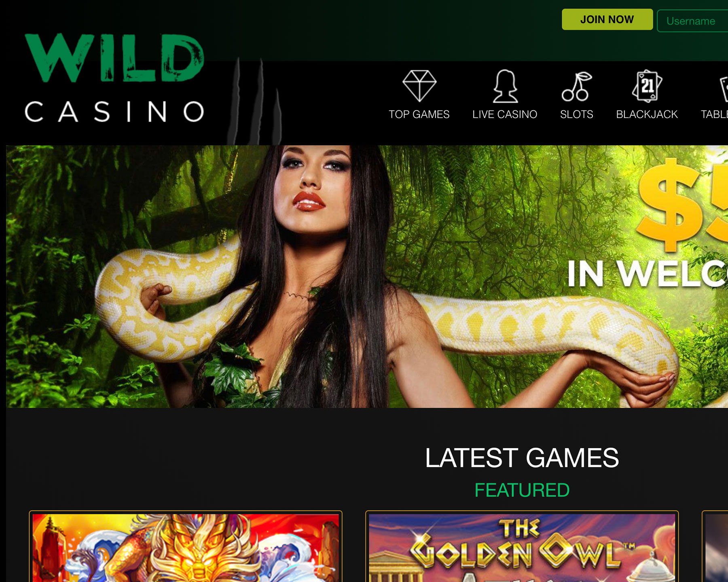The image size is (728, 582).
Task: Click the JOIN NOW button
Action: pyautogui.click(x=607, y=19)
